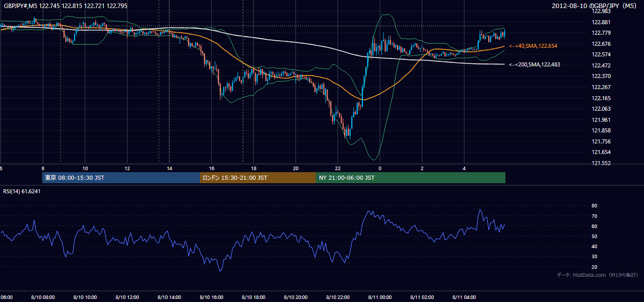Click price axis label 122.881
The image size is (644, 302).
click(601, 22)
